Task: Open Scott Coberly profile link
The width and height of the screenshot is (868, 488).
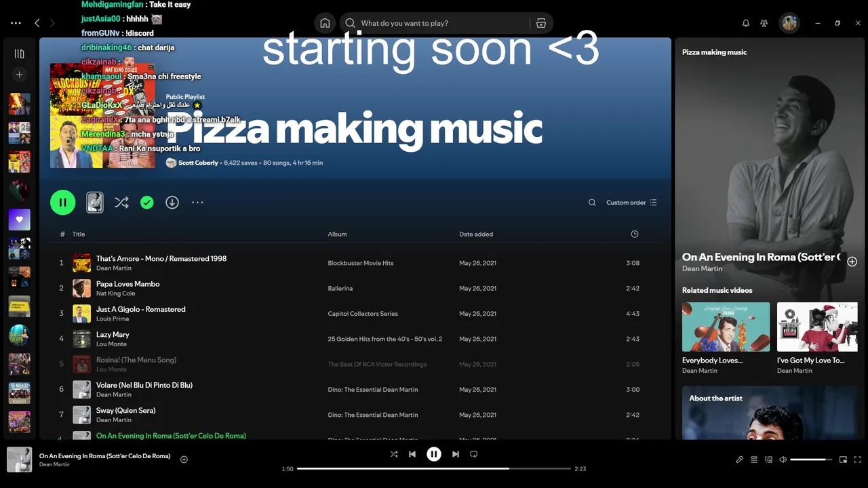Action: (198, 163)
